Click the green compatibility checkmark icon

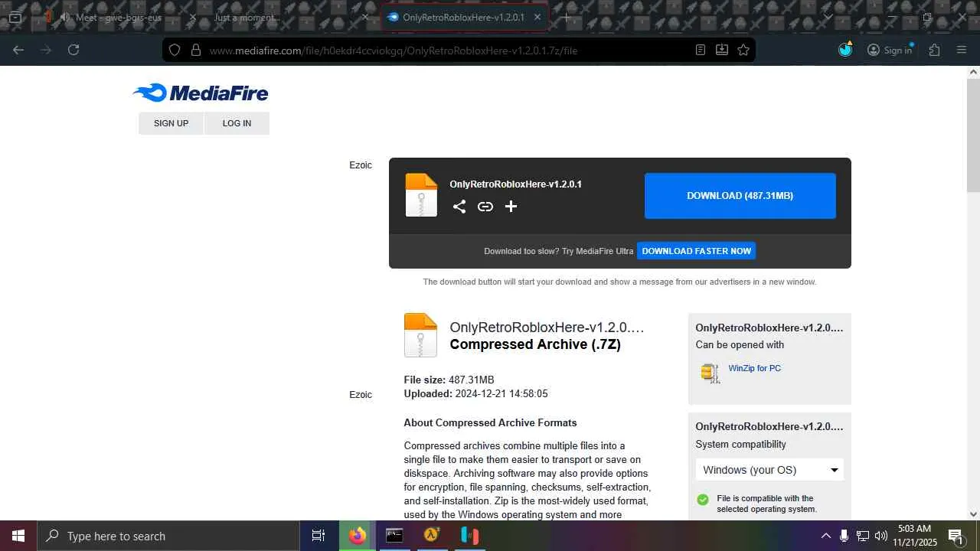tap(703, 500)
